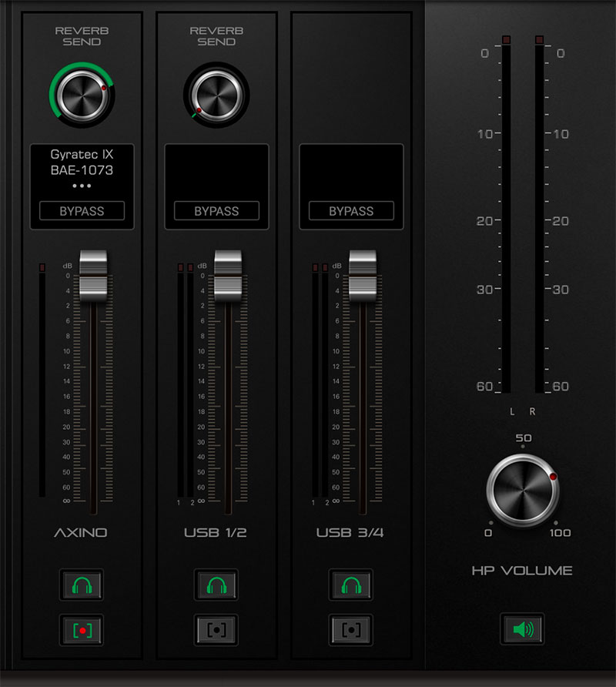Toggle headphone monitoring on AXINO channel
The height and width of the screenshot is (687, 616).
[82, 586]
